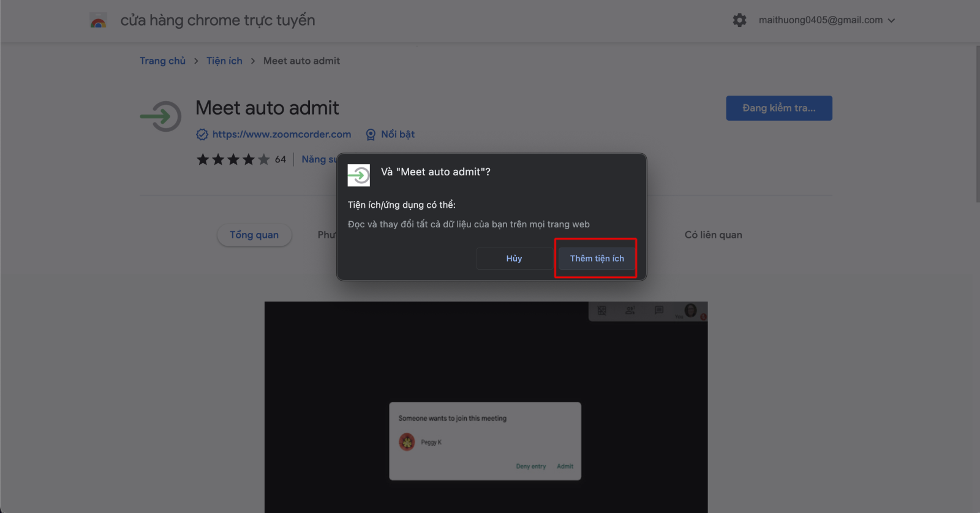Click Deny entry in the preview screenshot
This screenshot has width=980, height=513.
tap(531, 466)
